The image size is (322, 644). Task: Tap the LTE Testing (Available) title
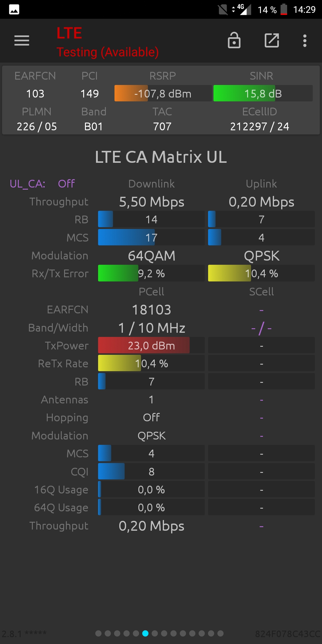[x=108, y=42]
